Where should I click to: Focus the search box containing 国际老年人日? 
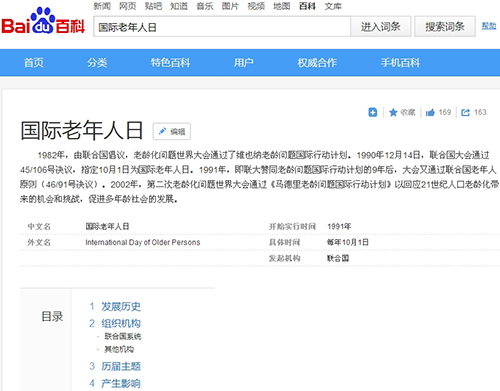[x=222, y=27]
